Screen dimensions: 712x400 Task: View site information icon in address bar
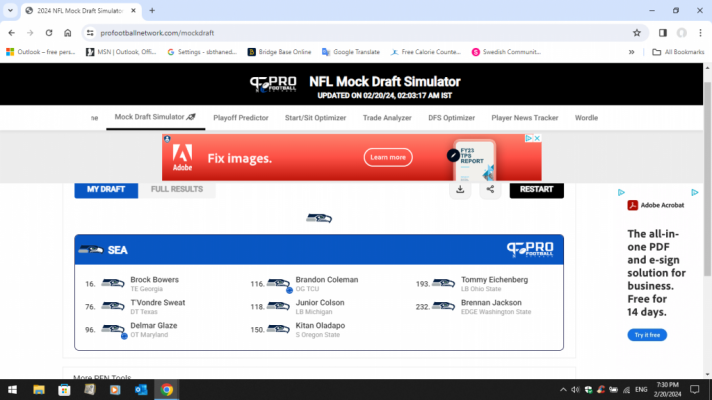(90, 33)
